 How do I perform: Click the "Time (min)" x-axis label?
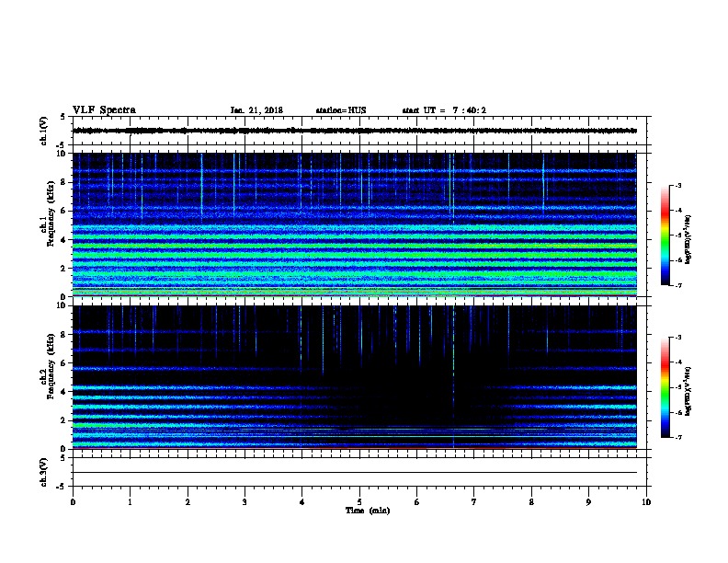(x=368, y=511)
